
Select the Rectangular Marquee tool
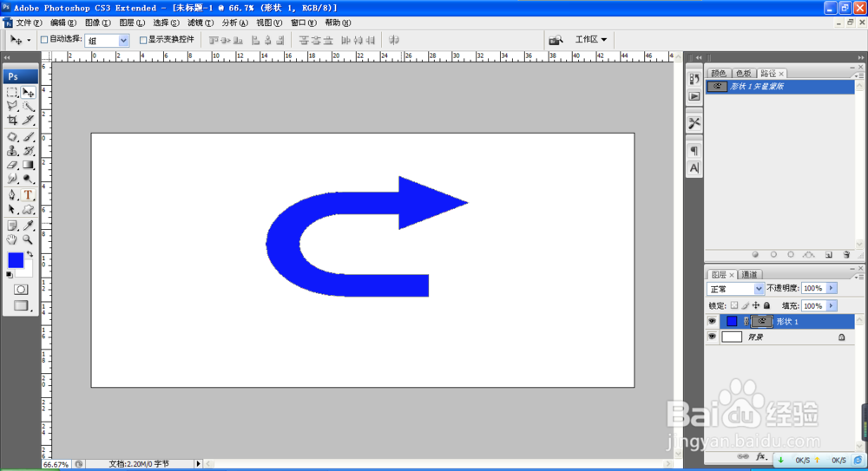tap(12, 93)
